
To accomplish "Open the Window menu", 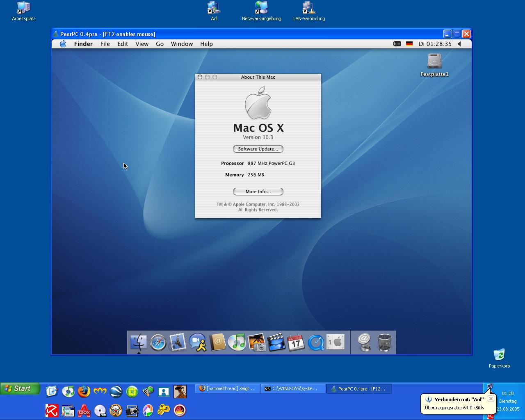I will (182, 44).
